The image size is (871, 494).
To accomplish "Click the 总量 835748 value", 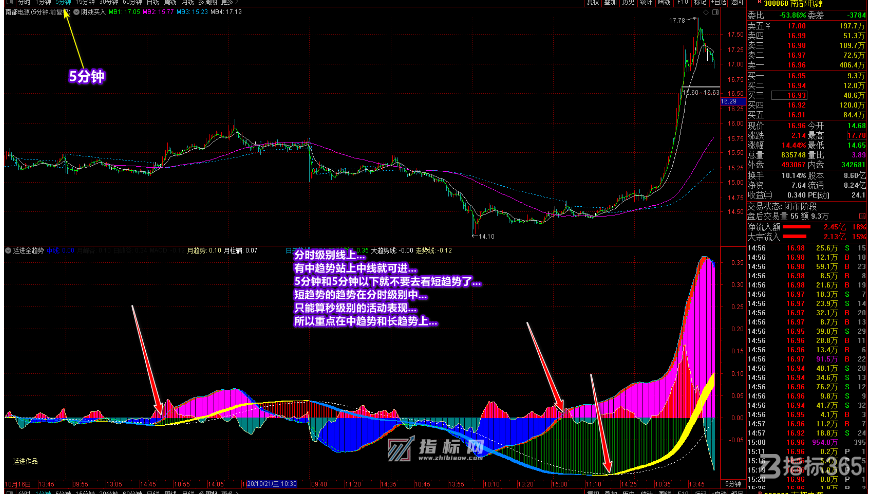I will pos(793,156).
